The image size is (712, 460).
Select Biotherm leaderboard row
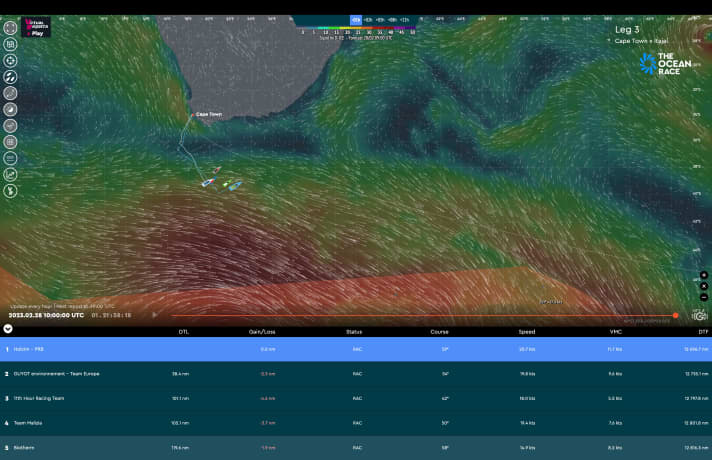pos(356,448)
